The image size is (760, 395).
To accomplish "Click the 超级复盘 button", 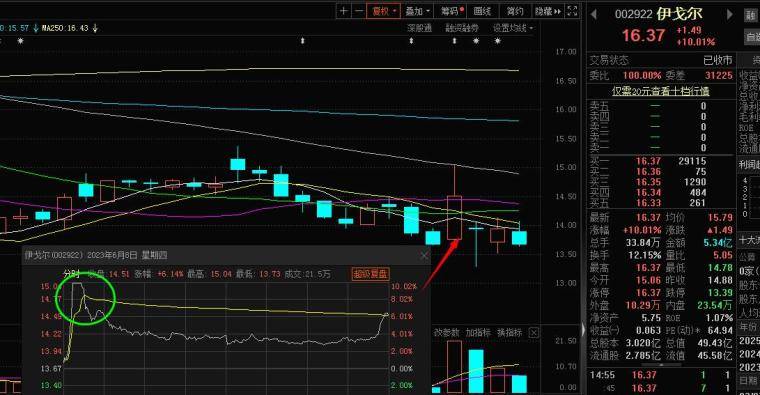I will pyautogui.click(x=371, y=274).
